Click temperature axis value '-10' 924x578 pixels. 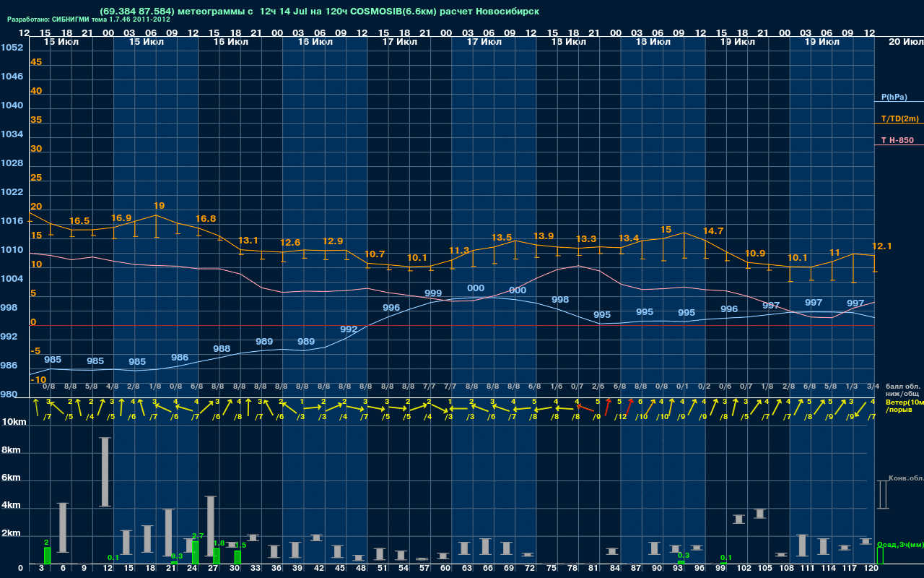(39, 380)
